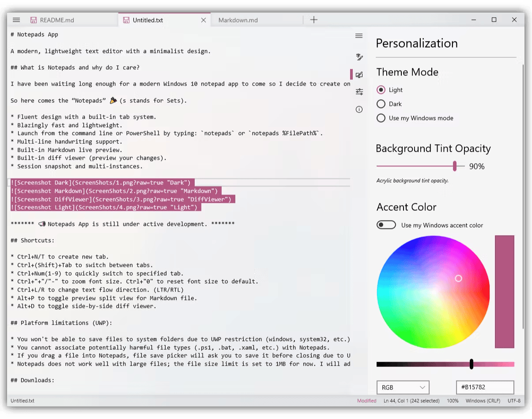The image size is (532, 419).
Task: Click the '## Downloads:' heading line
Action: point(33,380)
